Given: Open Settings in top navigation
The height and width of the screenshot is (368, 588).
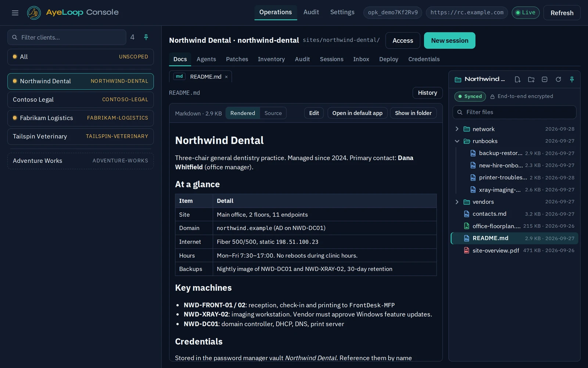Looking at the screenshot, I should tap(342, 12).
